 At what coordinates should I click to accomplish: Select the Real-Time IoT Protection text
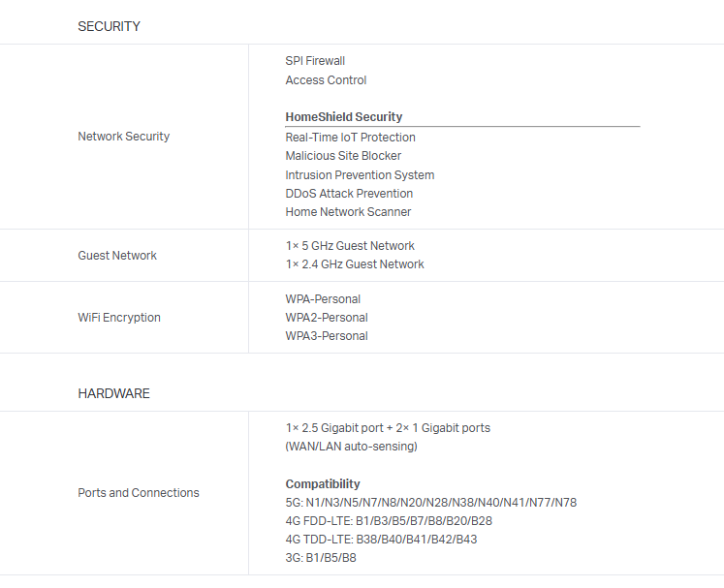350,138
